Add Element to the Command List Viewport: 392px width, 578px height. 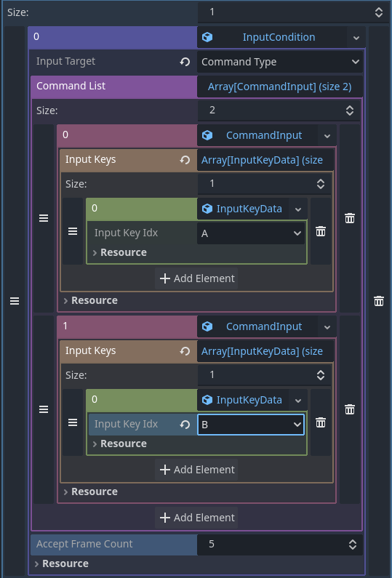click(x=196, y=518)
